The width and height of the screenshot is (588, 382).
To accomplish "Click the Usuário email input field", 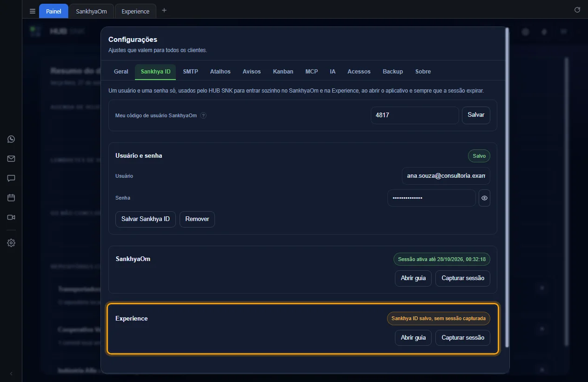I will coord(446,176).
